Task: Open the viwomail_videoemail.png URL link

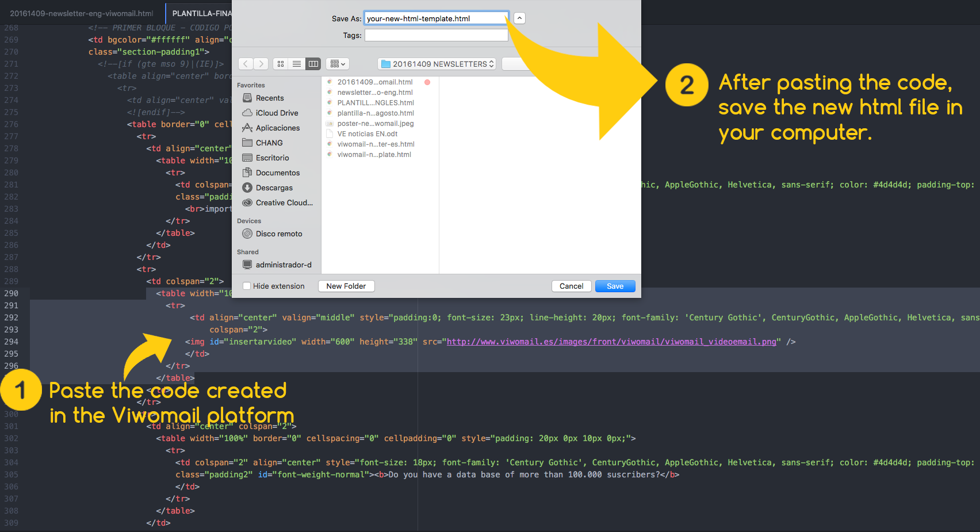Action: point(611,342)
